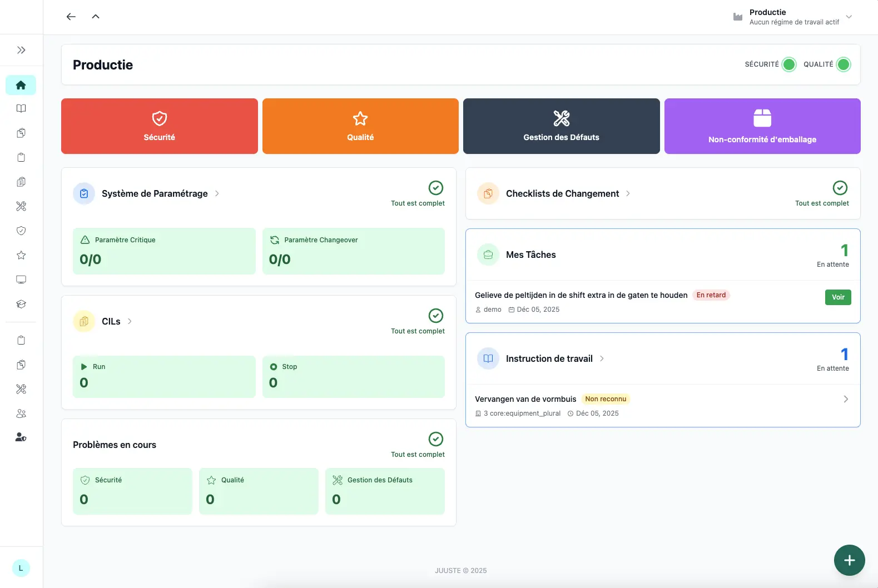The image size is (878, 588).
Task: Click the 'En retard' badge
Action: tap(711, 295)
